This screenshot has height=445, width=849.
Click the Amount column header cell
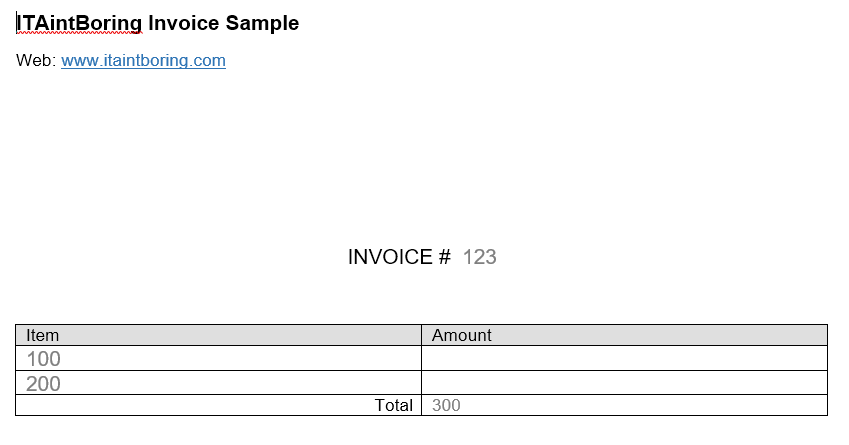[624, 335]
